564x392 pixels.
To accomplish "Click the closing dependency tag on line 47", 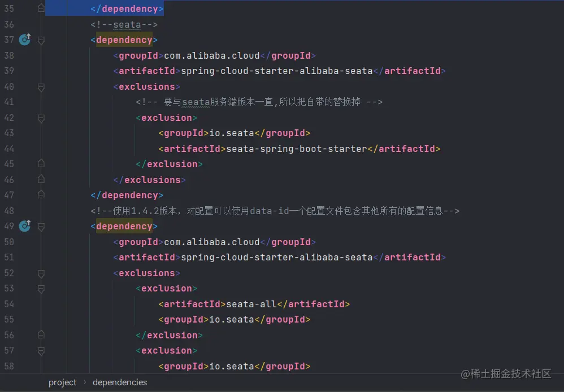I will (x=127, y=195).
